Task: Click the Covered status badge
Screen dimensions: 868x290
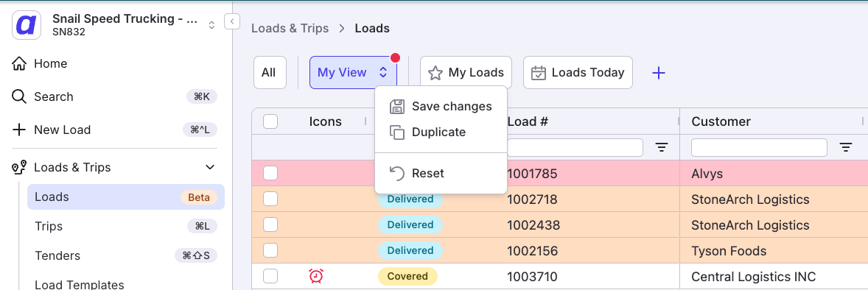Action: click(x=407, y=275)
